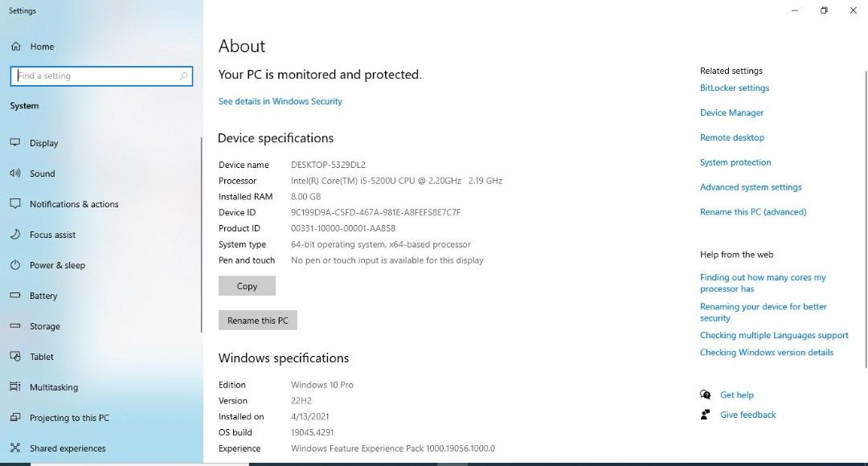The image size is (868, 466).
Task: Open See details in Windows Security
Action: coord(280,101)
